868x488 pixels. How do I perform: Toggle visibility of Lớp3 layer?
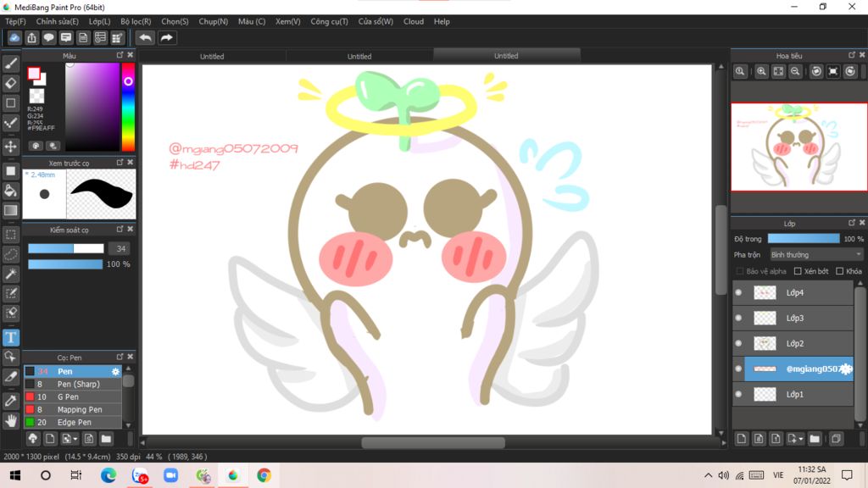738,319
